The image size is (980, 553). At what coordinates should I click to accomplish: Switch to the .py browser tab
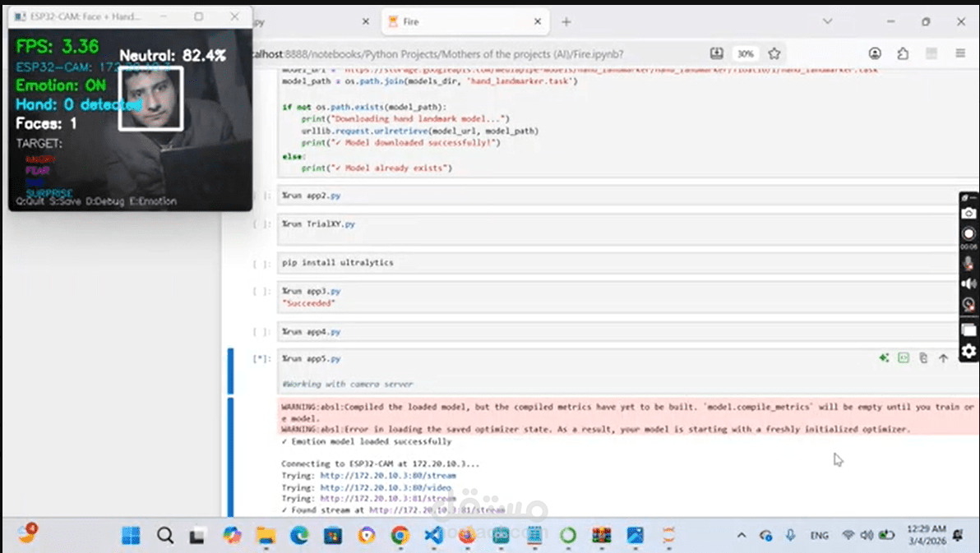[312, 21]
